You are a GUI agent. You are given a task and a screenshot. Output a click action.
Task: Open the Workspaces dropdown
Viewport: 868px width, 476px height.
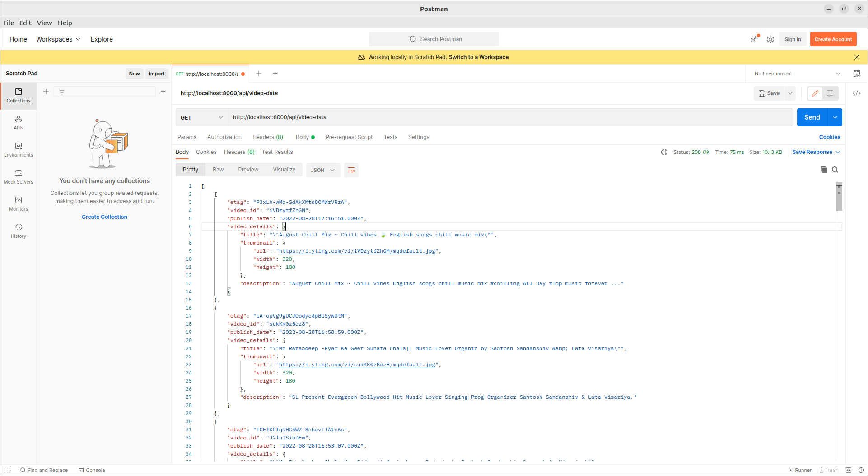click(x=58, y=39)
